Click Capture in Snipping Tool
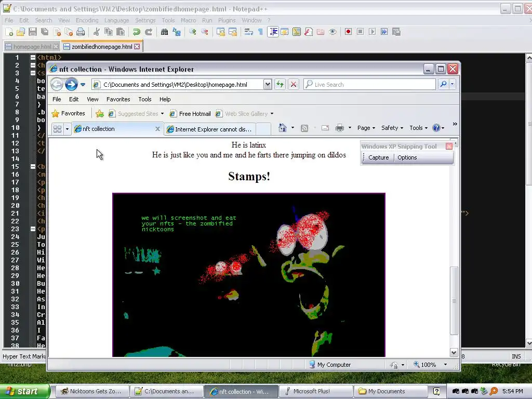 (x=378, y=157)
